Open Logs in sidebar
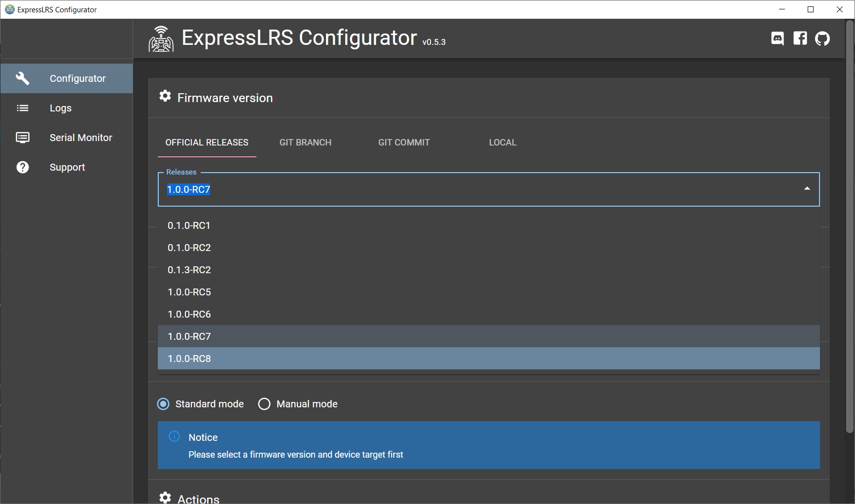This screenshot has width=855, height=504. 67,108
